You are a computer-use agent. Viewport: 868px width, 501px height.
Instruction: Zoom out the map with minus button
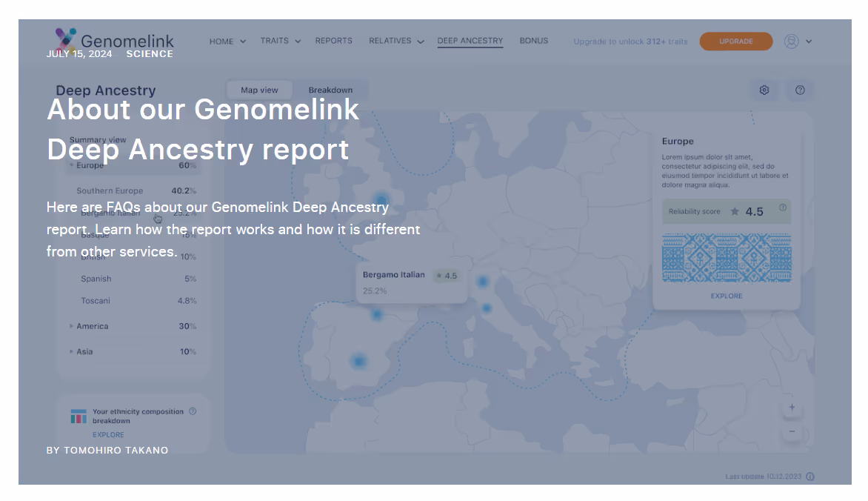pyautogui.click(x=792, y=431)
